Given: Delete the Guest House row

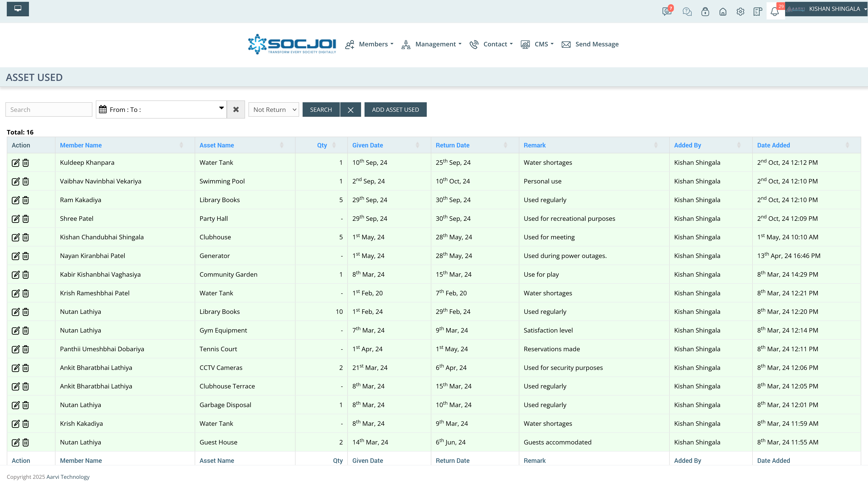Looking at the screenshot, I should [26, 443].
